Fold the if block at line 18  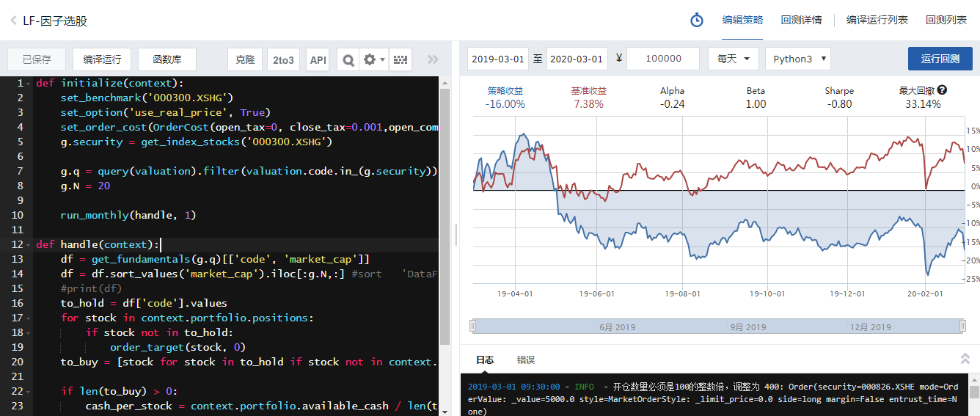pos(30,332)
